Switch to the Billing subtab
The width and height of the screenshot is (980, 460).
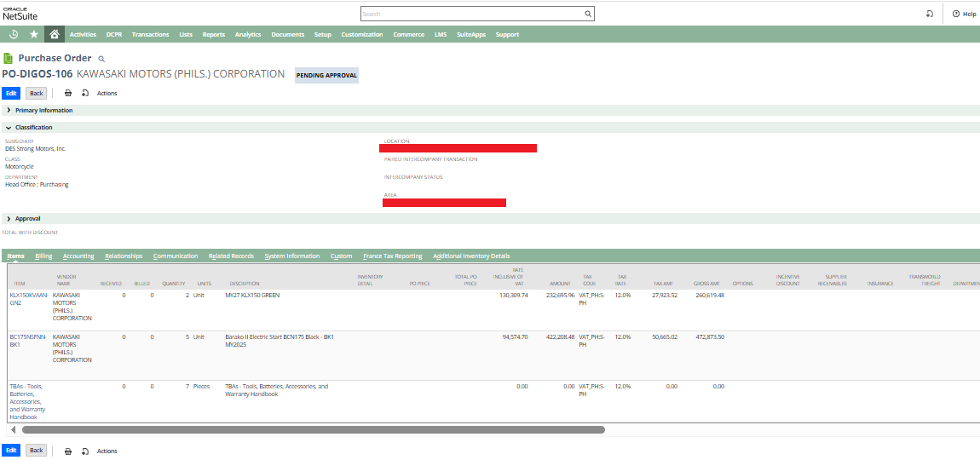(x=43, y=256)
